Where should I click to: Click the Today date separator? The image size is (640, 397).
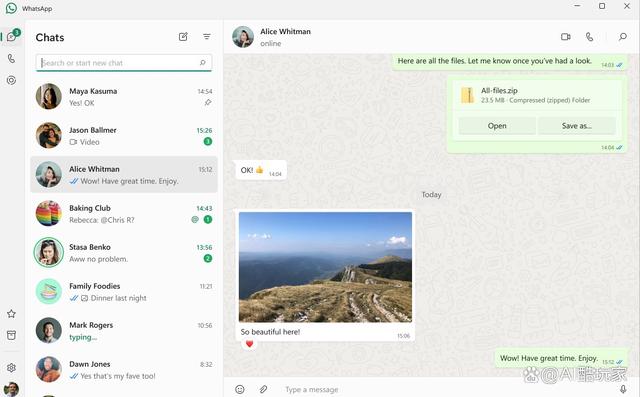[431, 195]
